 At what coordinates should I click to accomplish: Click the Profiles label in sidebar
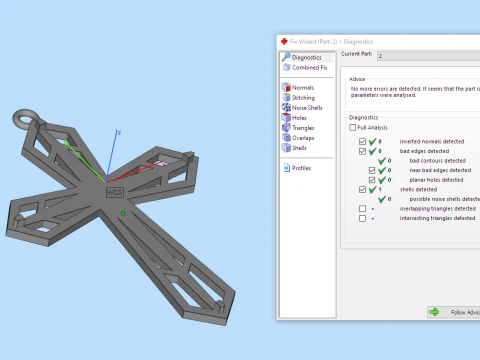[x=301, y=168]
